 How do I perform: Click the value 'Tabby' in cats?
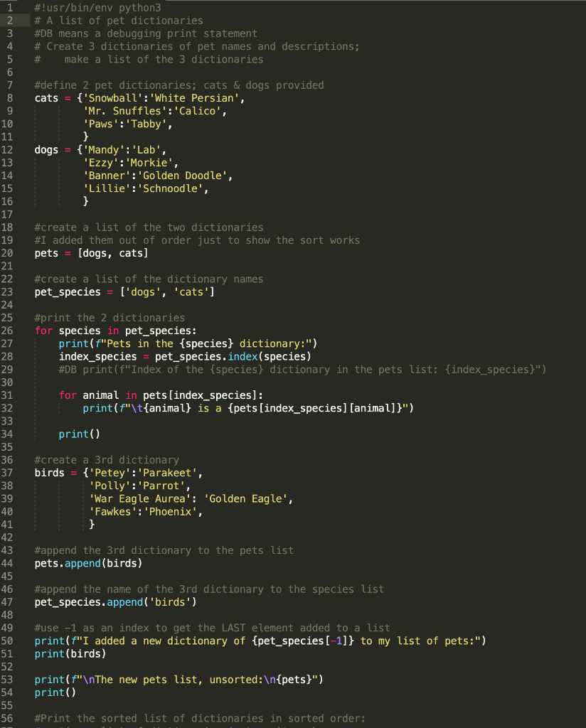[146, 124]
